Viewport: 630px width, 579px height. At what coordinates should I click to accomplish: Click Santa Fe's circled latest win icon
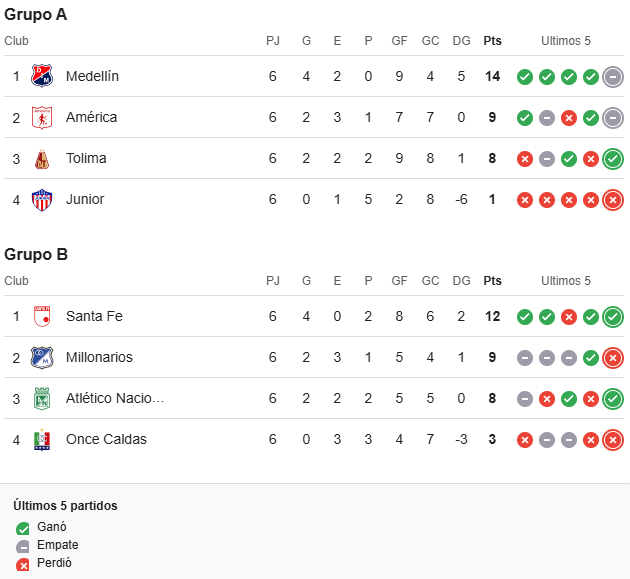613,316
